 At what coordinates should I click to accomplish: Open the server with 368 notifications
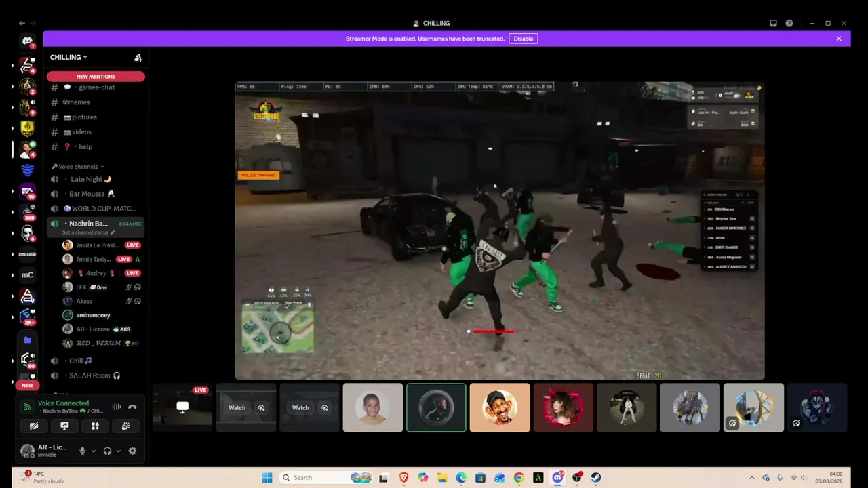(x=27, y=213)
